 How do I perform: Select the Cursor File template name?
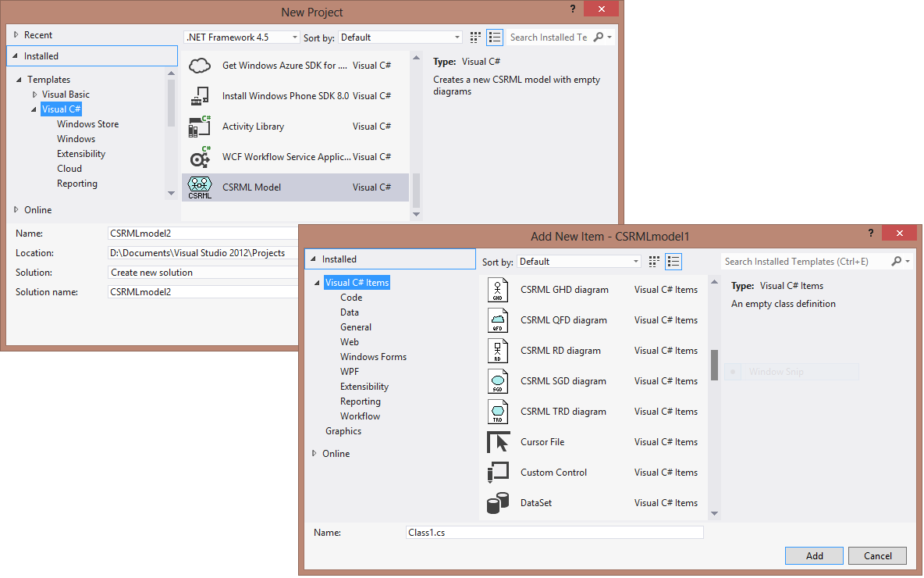click(542, 442)
